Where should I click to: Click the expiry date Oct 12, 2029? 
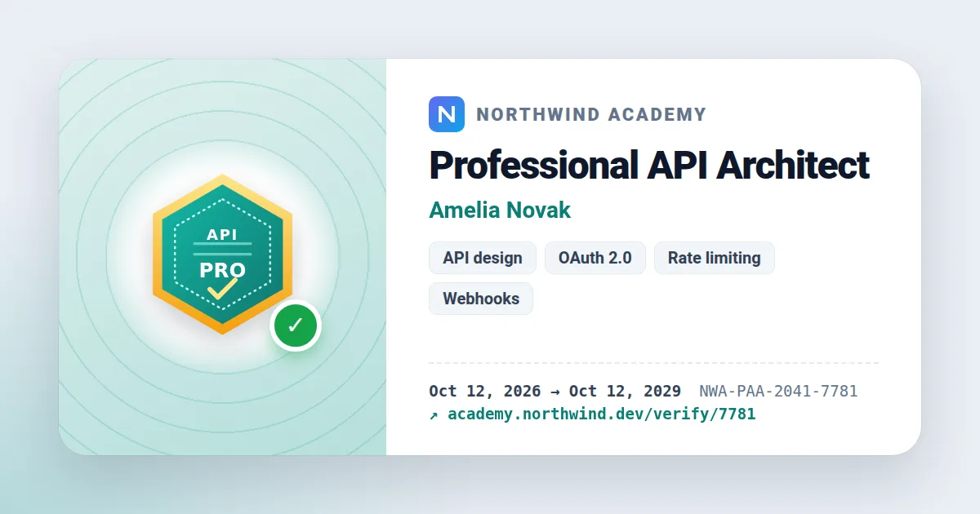pyautogui.click(x=625, y=392)
